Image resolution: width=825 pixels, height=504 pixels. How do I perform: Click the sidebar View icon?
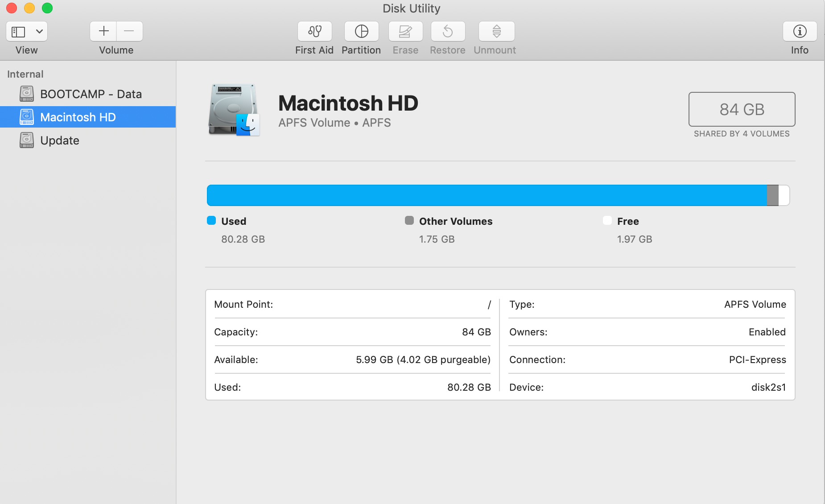coord(18,32)
